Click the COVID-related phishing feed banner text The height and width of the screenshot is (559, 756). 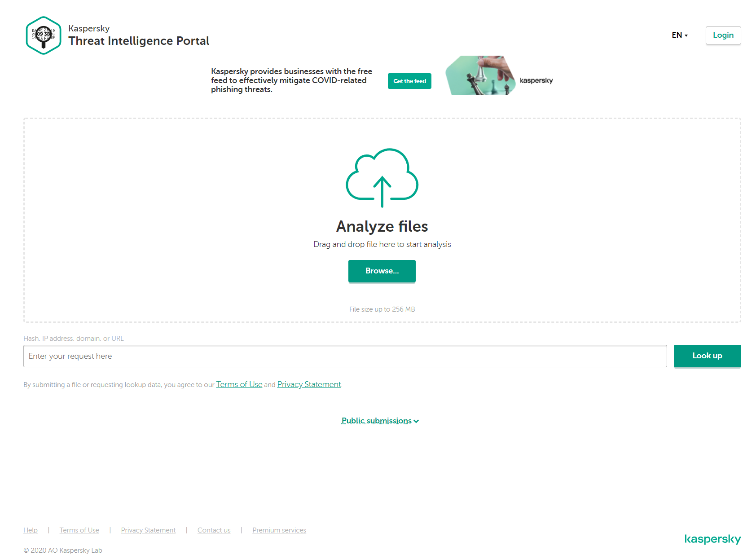click(x=292, y=80)
